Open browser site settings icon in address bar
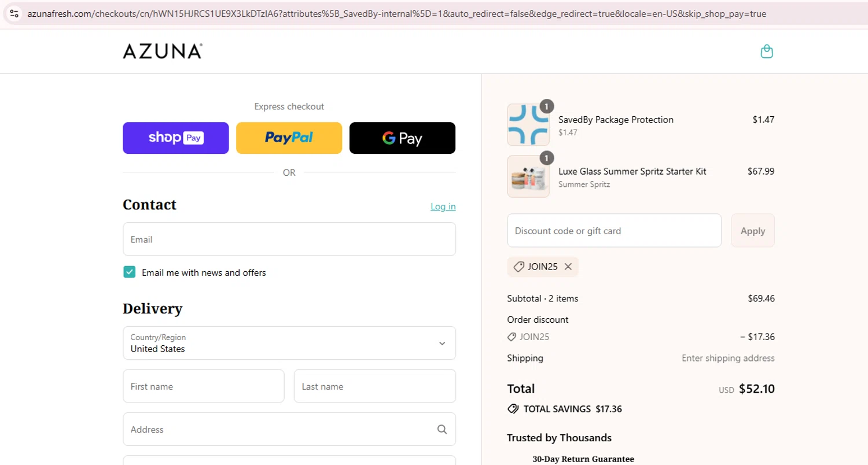This screenshot has height=465, width=868. (x=14, y=13)
